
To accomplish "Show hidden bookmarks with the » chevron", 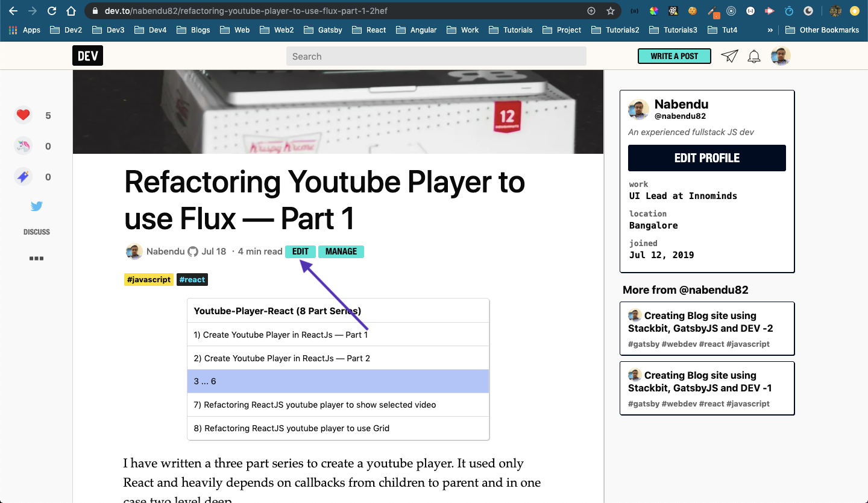I will pyautogui.click(x=770, y=30).
